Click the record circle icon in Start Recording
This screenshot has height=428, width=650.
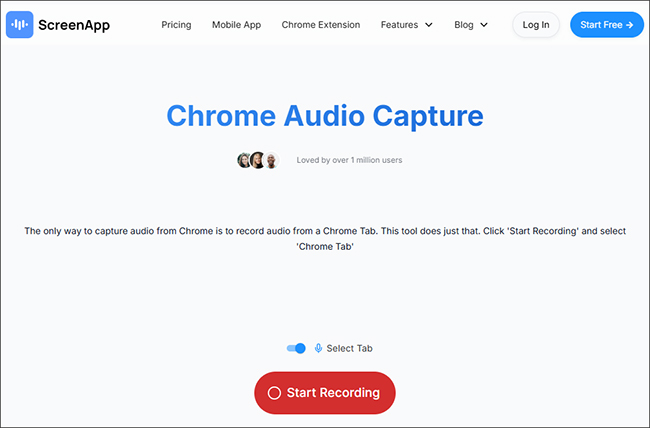pyautogui.click(x=274, y=393)
